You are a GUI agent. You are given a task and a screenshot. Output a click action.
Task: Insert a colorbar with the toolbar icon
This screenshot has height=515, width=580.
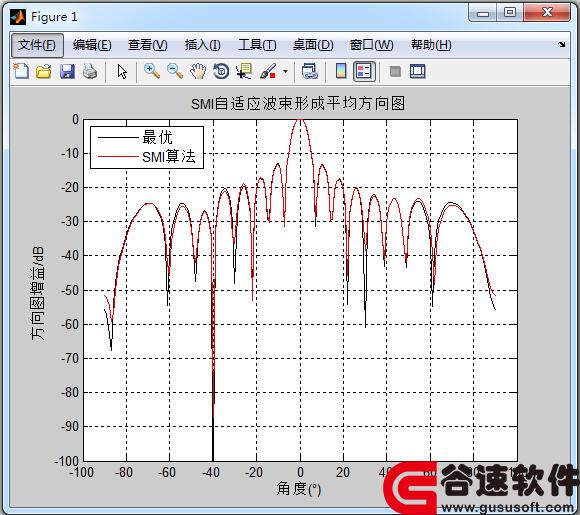pyautogui.click(x=341, y=71)
